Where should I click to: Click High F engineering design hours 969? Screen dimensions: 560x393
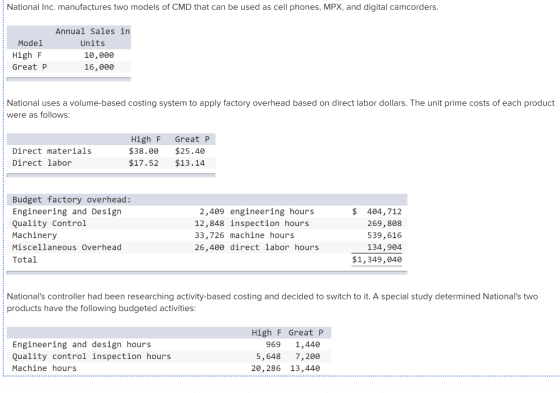point(273,344)
